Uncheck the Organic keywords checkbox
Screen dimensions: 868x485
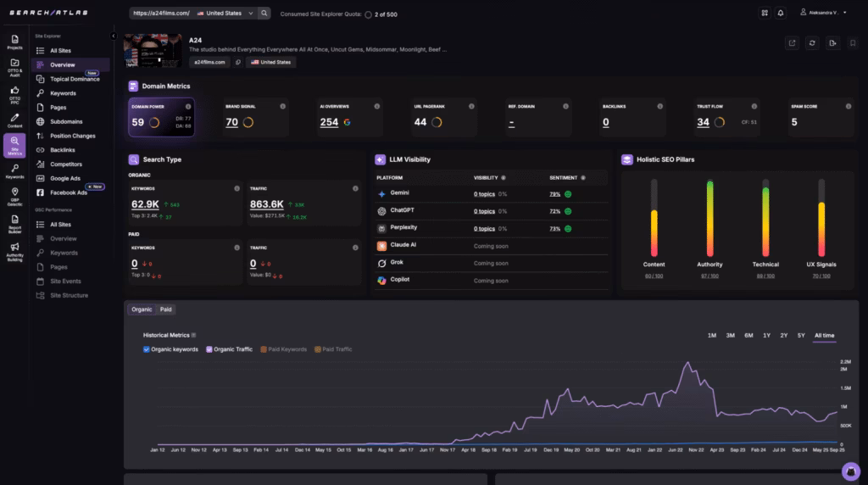tap(147, 349)
